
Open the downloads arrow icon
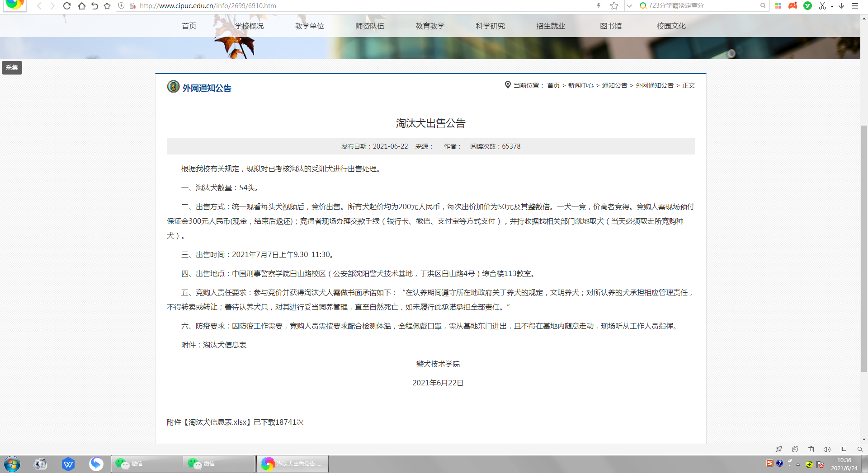[x=841, y=6]
